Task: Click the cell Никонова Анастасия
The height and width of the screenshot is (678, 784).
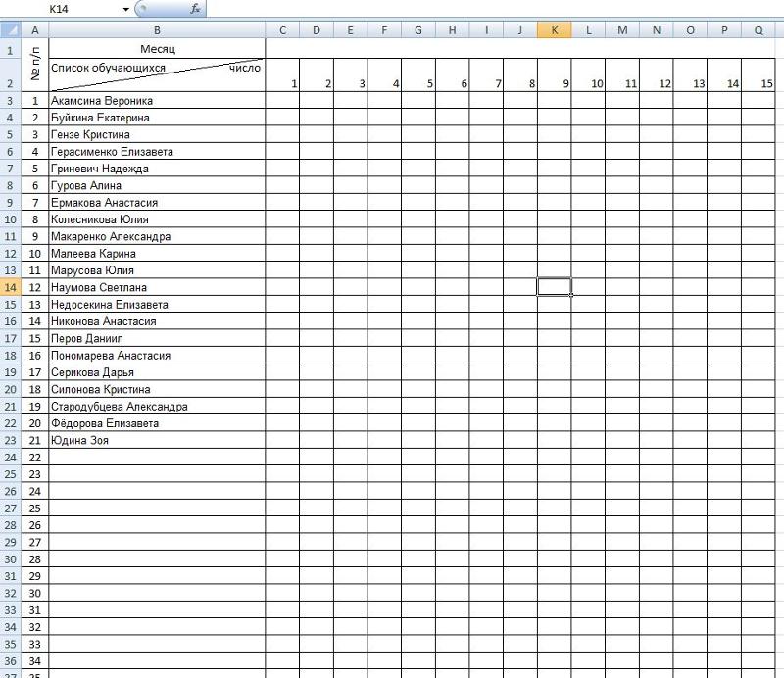Action: (x=157, y=321)
